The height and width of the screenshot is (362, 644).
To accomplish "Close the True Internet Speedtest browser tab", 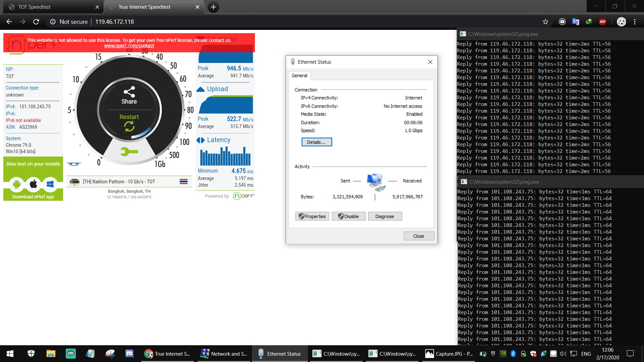I will [x=197, y=7].
